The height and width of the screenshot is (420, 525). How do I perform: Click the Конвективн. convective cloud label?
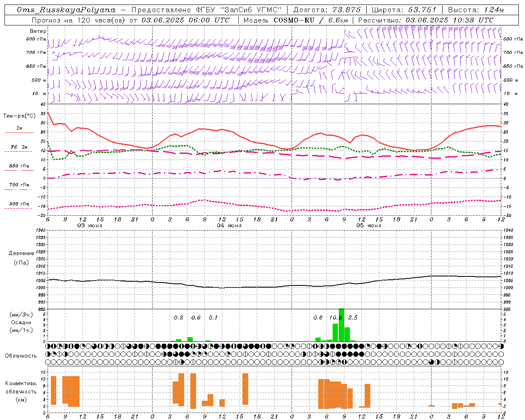coord(21,383)
